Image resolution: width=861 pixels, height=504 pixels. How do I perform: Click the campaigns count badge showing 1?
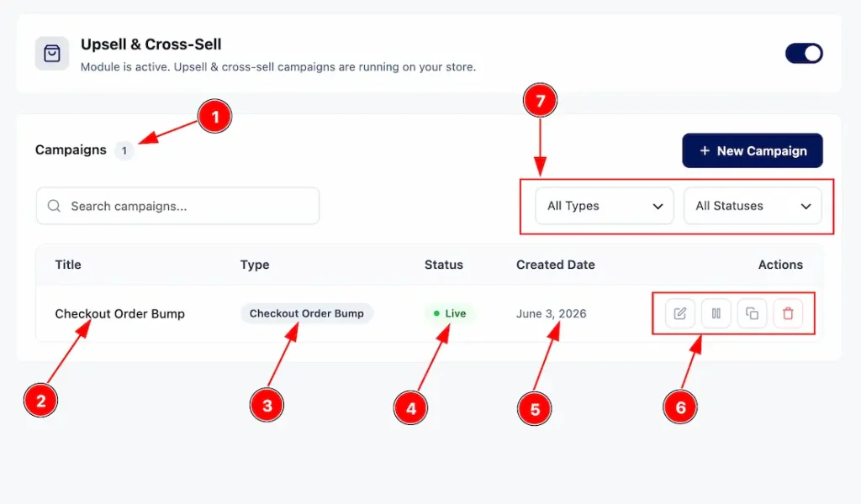tap(124, 150)
